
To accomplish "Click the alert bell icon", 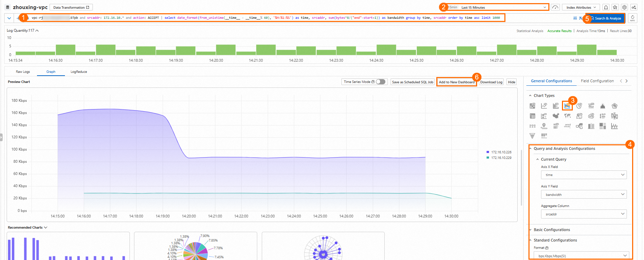I will [606, 7].
